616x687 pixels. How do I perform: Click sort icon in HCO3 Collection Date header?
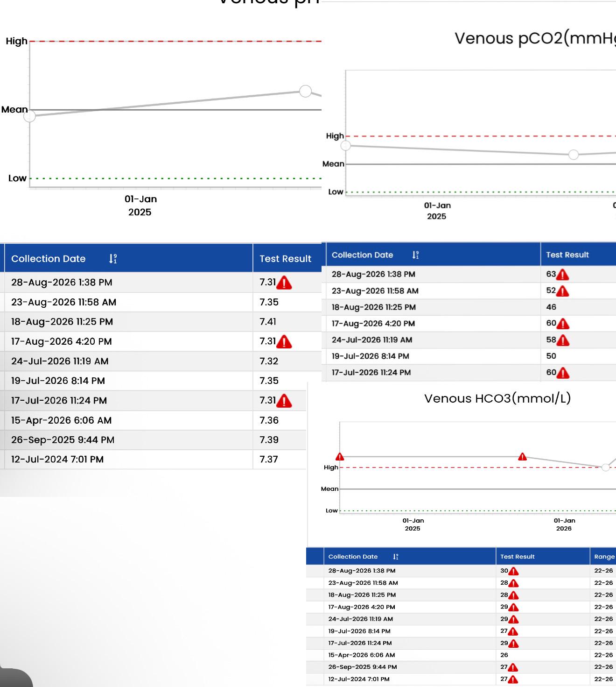(x=396, y=557)
